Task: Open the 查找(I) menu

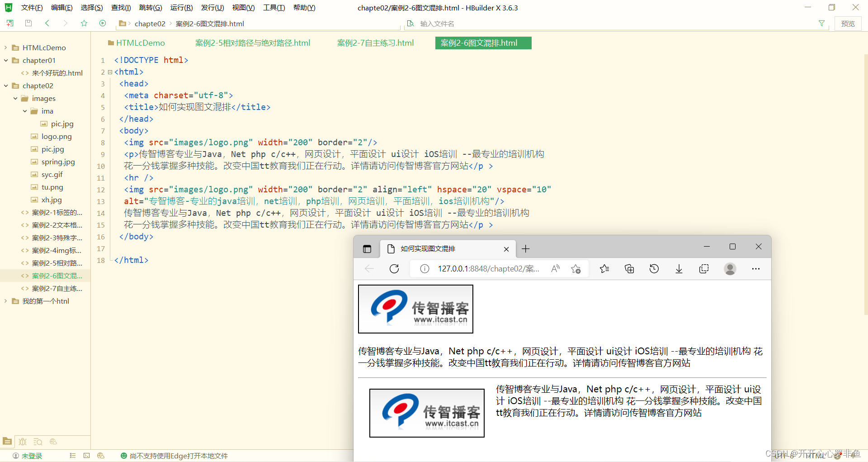Action: click(121, 8)
